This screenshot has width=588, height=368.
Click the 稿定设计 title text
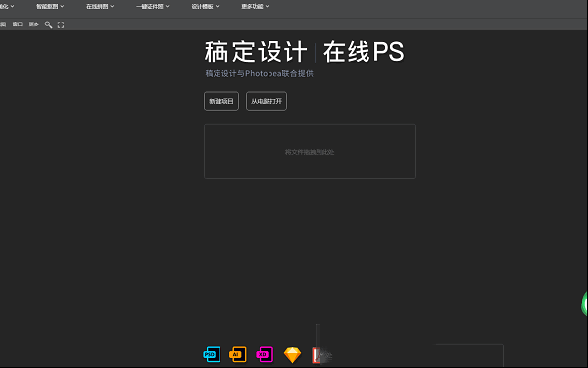point(256,52)
